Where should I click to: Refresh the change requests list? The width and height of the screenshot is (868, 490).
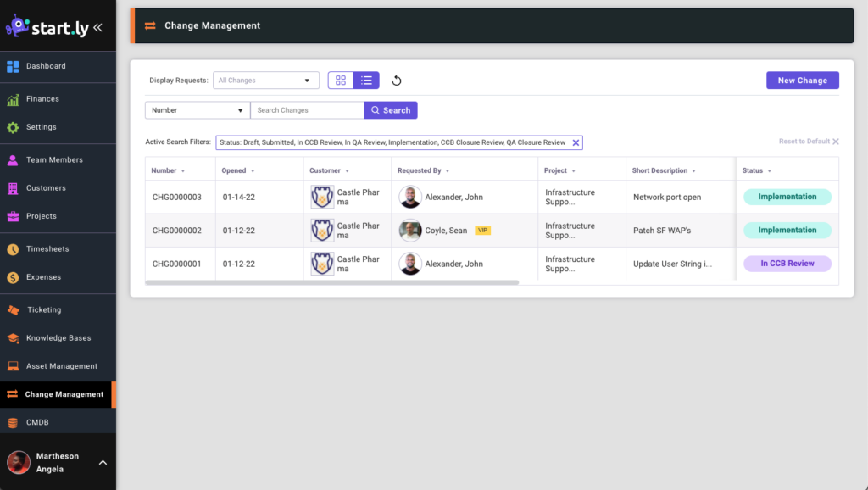pyautogui.click(x=396, y=80)
